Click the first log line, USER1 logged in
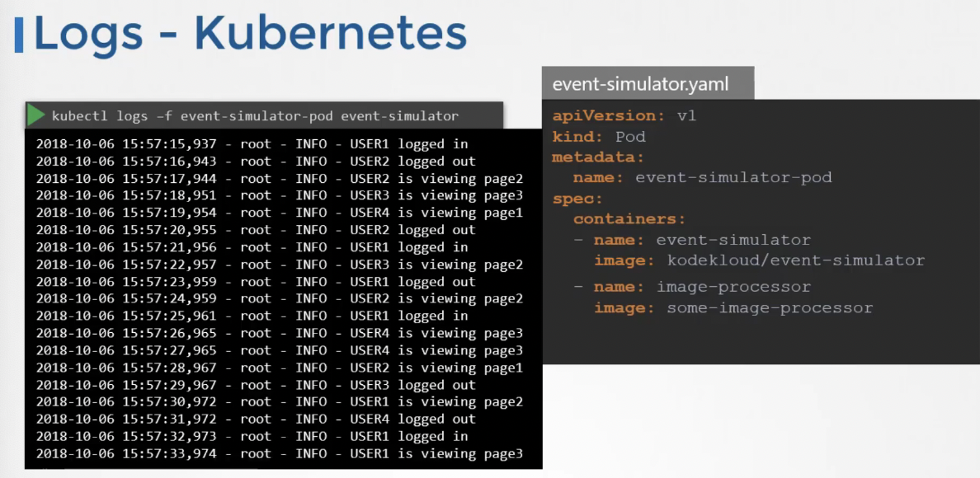This screenshot has height=478, width=980. click(252, 144)
